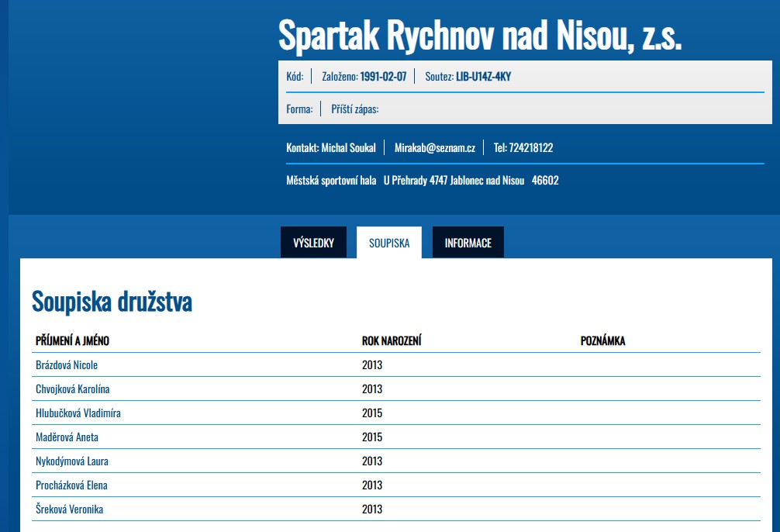
Task: Click the founding date 1991-02-07
Action: pos(383,77)
